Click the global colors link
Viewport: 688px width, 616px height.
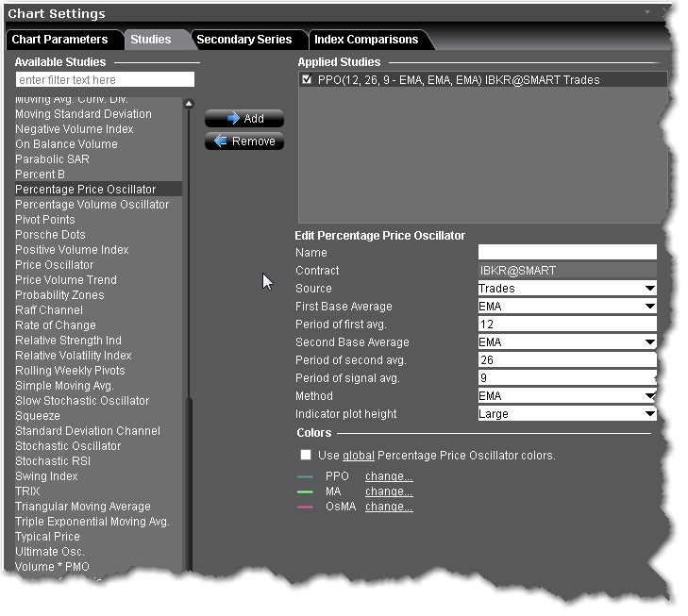pos(358,456)
